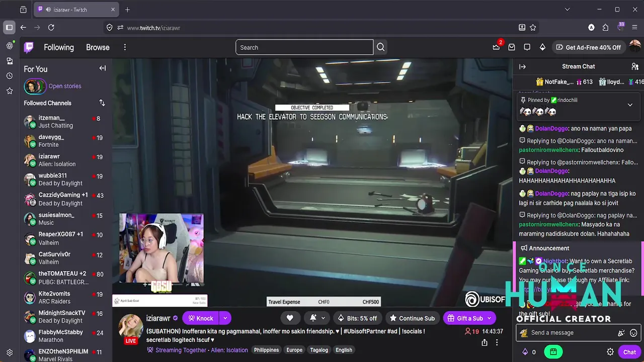Open emote picker smiley icon
This screenshot has width=644, height=362.
coord(633,333)
